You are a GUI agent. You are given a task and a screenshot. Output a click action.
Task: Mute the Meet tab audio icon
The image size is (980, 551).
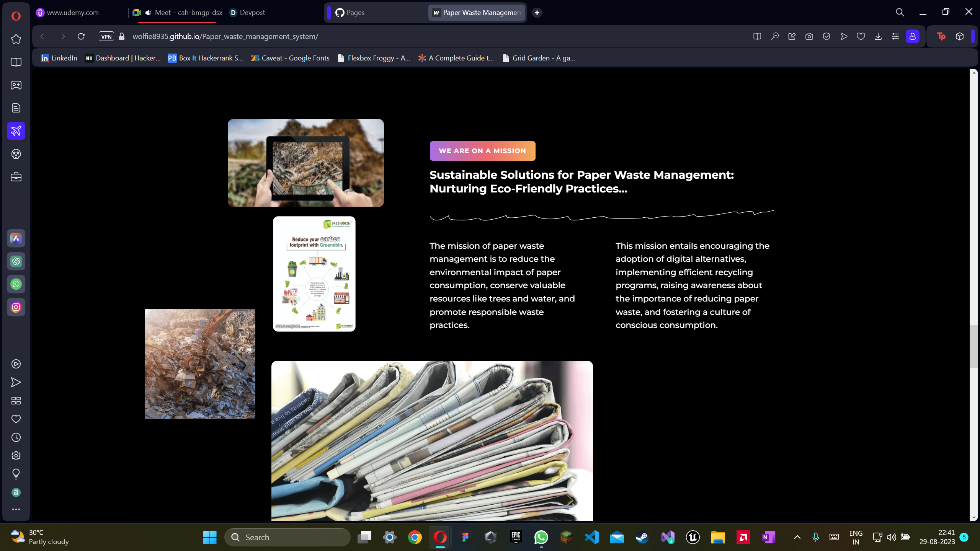[x=148, y=13]
